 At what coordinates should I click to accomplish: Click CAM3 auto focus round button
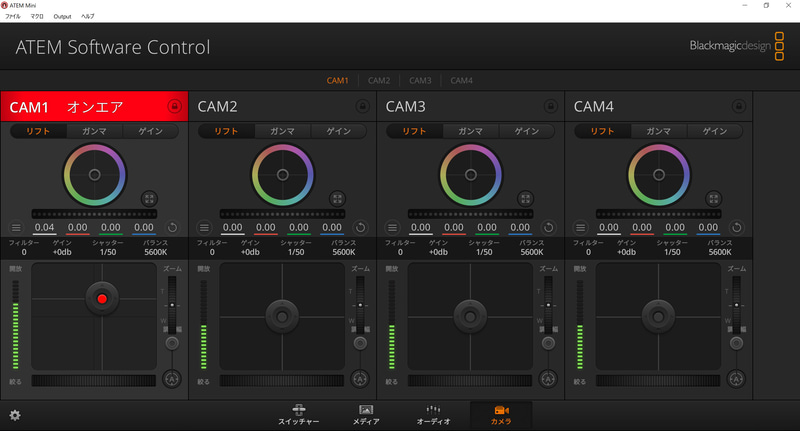pyautogui.click(x=548, y=343)
